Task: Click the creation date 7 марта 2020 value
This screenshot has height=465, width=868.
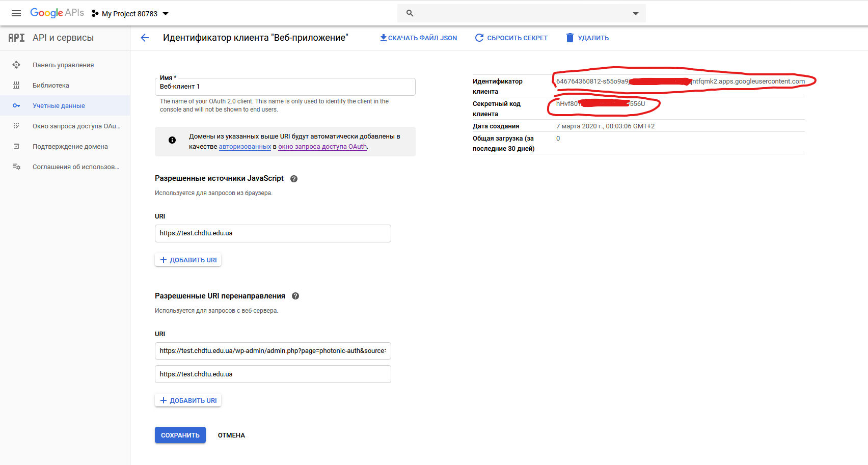Action: pos(605,126)
